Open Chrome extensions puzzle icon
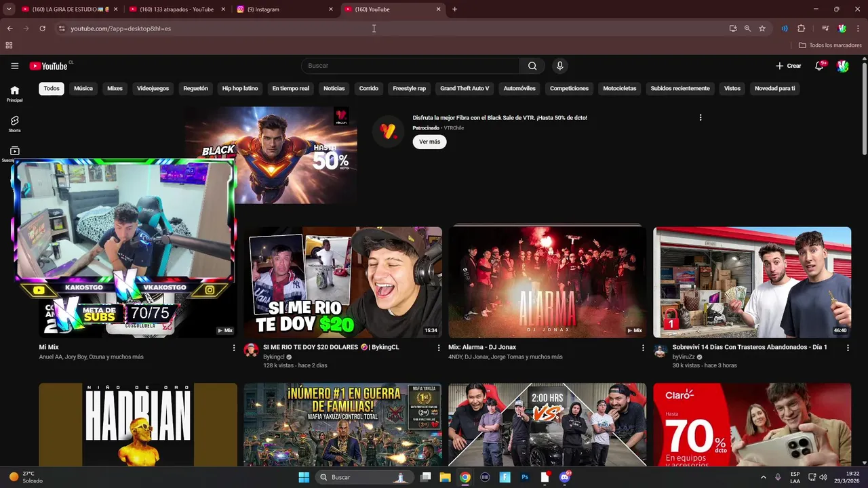Image resolution: width=868 pixels, height=488 pixels. tap(801, 28)
